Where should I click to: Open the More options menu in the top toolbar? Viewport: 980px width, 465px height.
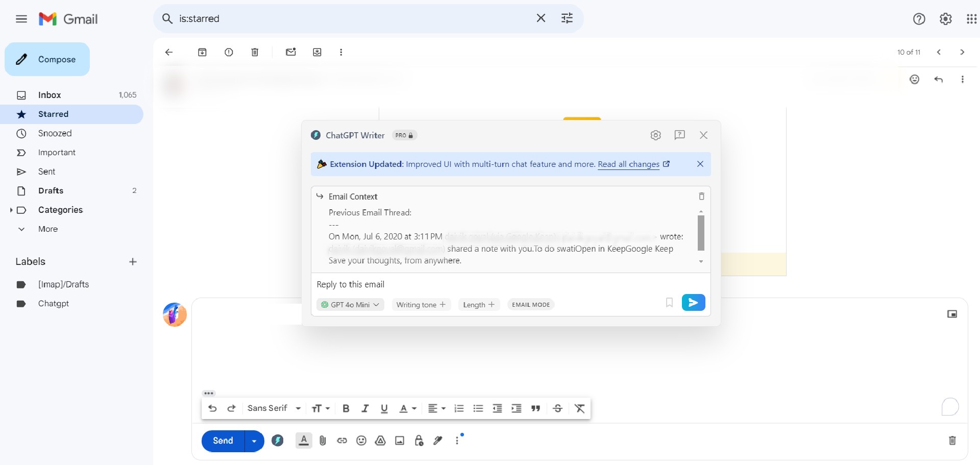point(341,52)
